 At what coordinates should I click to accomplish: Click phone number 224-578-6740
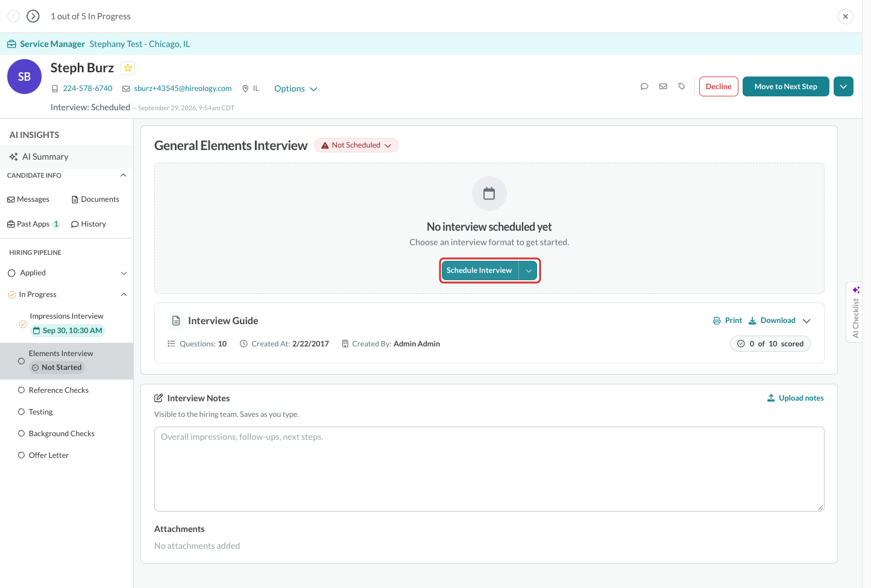[87, 89]
